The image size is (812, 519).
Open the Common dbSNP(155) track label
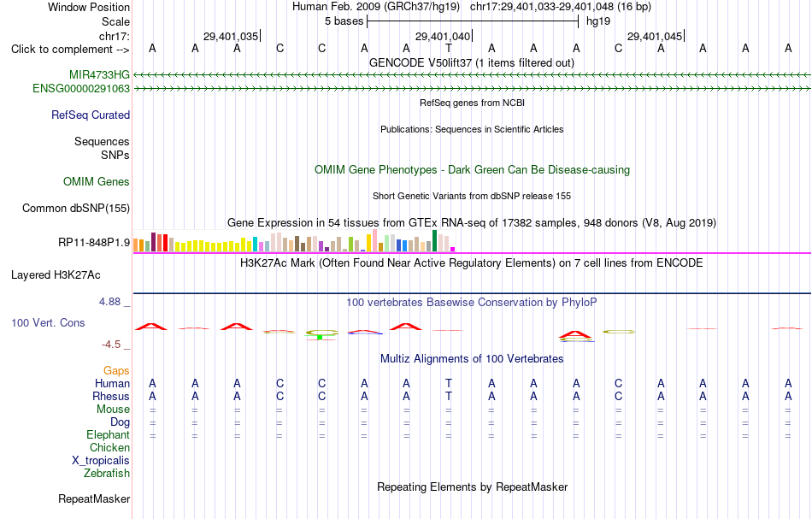(76, 209)
